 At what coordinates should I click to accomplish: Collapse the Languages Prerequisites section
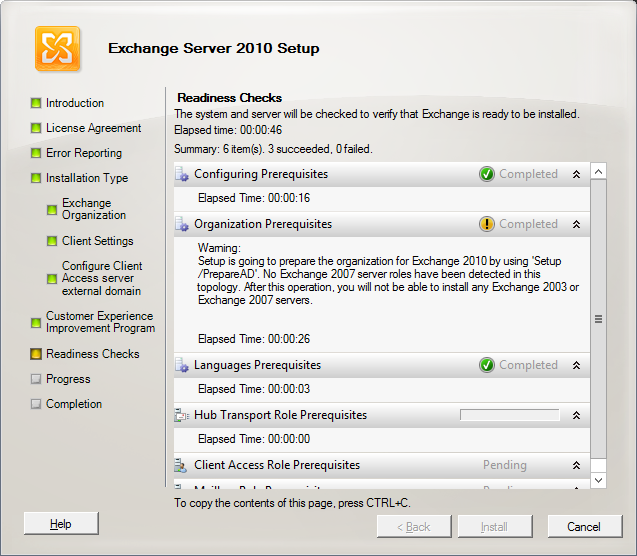point(576,366)
